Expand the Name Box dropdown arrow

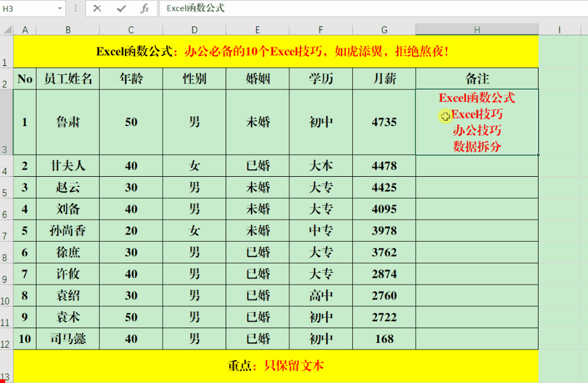point(60,9)
